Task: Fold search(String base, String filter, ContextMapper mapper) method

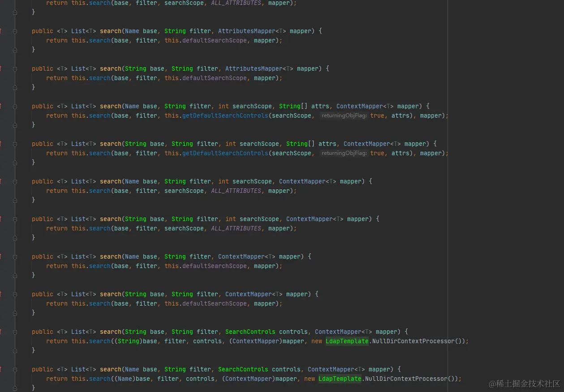Action: [15, 294]
